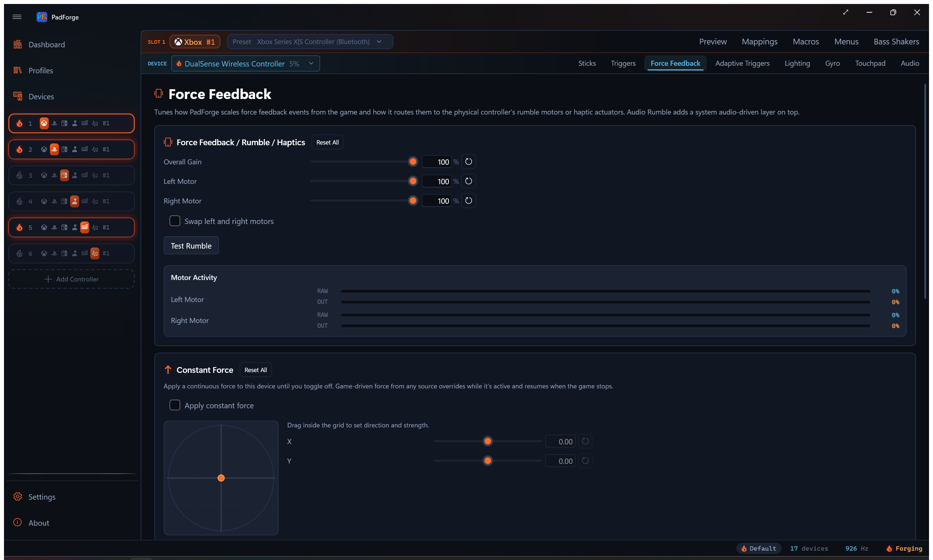Open the Preset controller dropdown
Screen dimensions: 933x560
pos(310,42)
